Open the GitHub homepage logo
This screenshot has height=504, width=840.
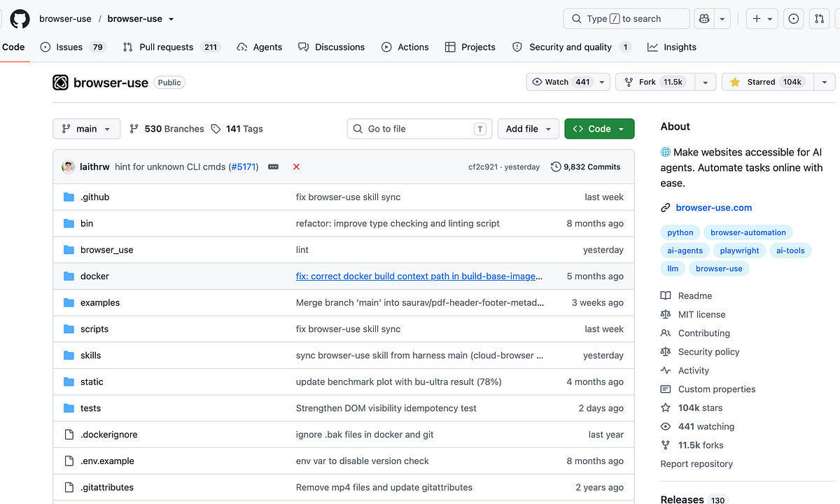coord(20,19)
